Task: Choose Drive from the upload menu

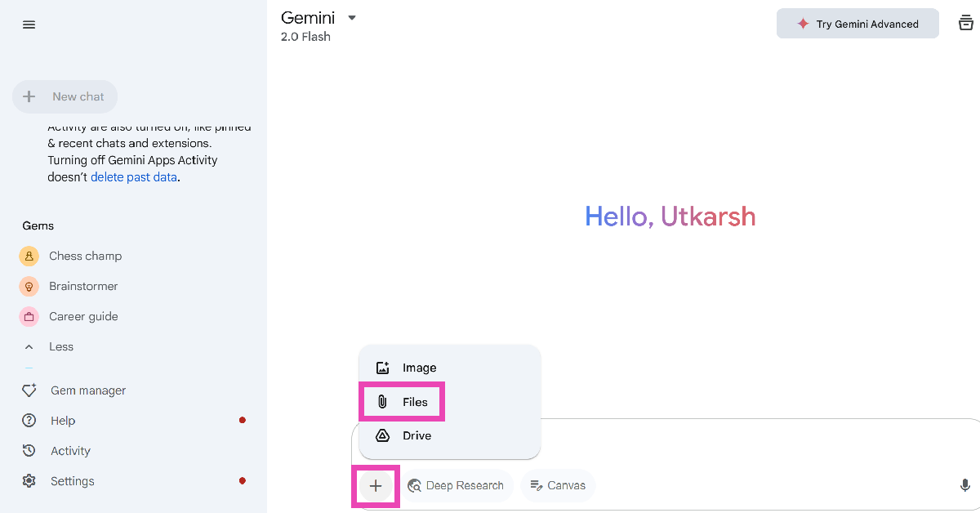Action: pos(416,435)
